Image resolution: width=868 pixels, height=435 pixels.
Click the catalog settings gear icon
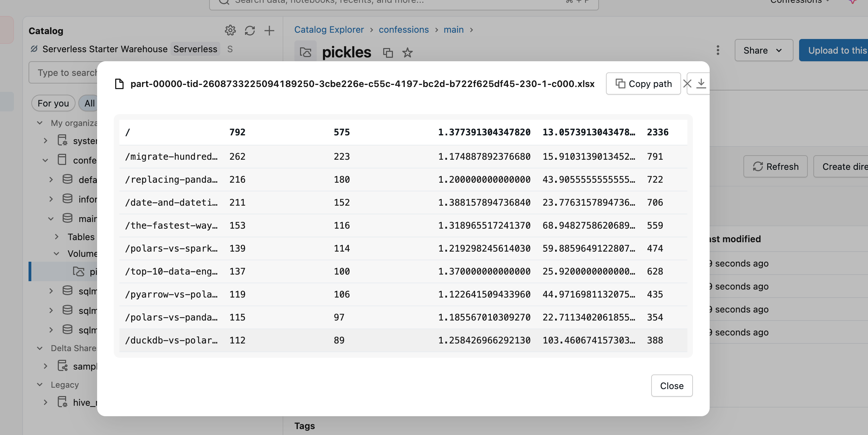230,31
